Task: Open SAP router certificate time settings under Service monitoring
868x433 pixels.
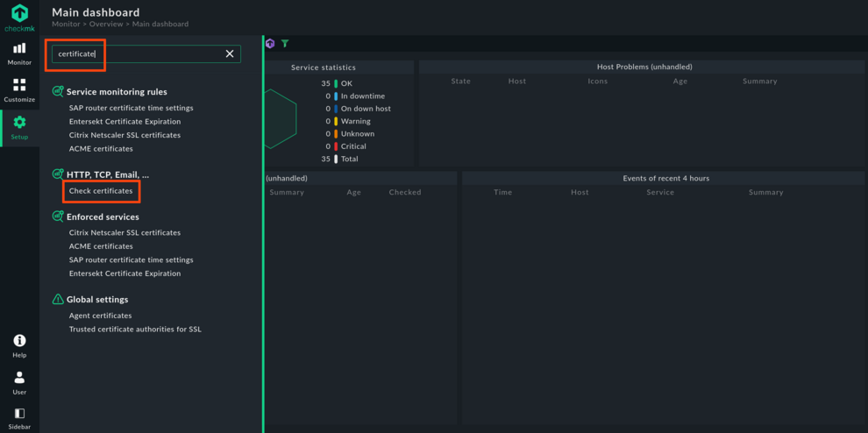Action: click(131, 108)
